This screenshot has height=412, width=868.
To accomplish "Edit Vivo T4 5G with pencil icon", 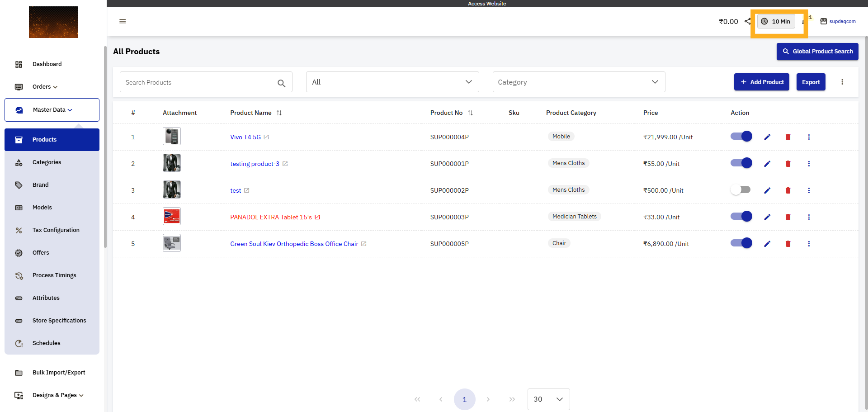I will tap(767, 137).
